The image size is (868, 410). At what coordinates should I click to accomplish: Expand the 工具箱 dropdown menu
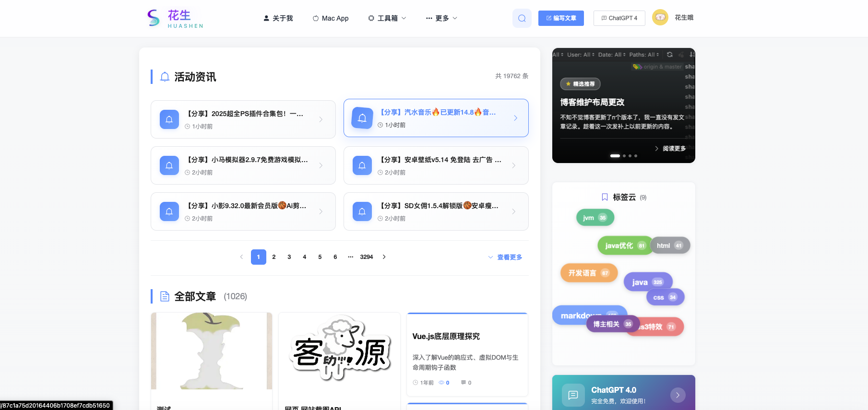(x=387, y=18)
